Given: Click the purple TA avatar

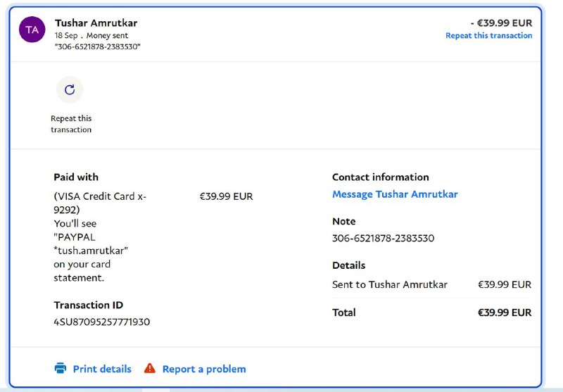Looking at the screenshot, I should coord(32,30).
